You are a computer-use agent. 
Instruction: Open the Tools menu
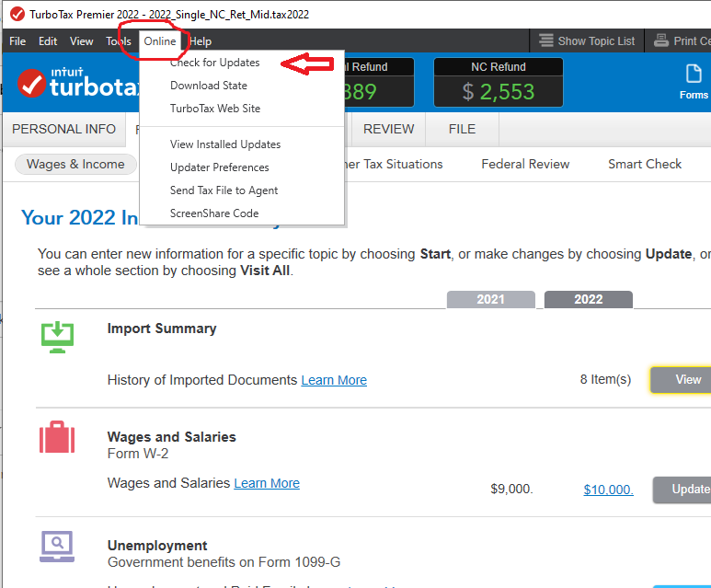[x=119, y=41]
